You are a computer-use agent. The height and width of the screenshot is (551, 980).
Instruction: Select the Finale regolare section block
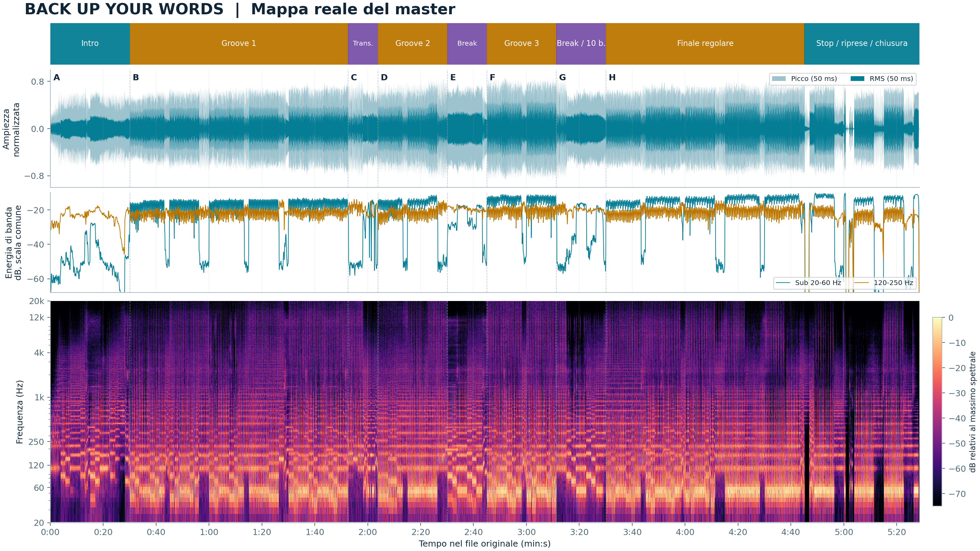point(705,43)
